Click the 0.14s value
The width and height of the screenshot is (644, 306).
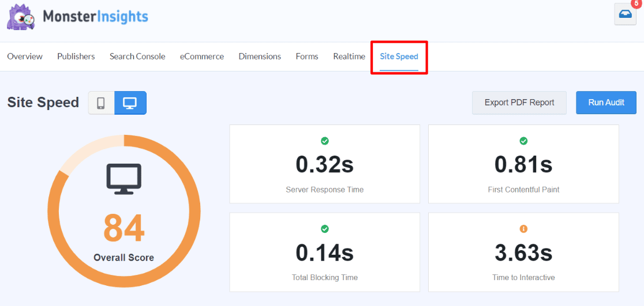pos(324,252)
